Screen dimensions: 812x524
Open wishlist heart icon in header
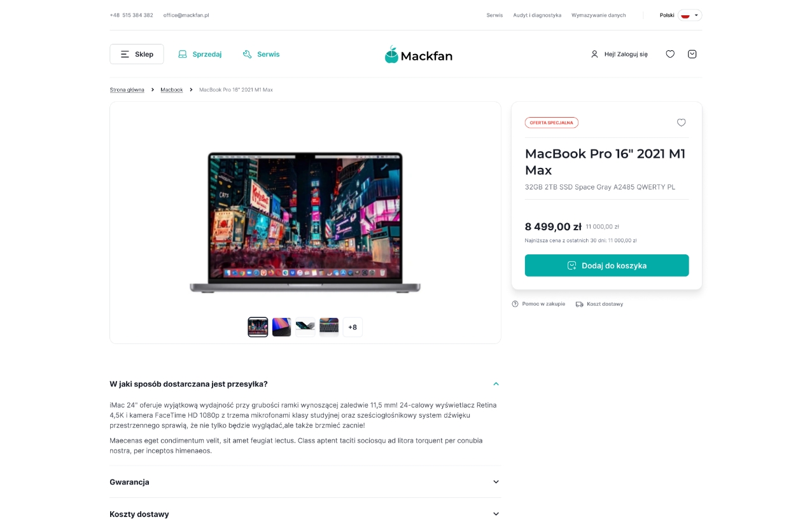(x=670, y=54)
